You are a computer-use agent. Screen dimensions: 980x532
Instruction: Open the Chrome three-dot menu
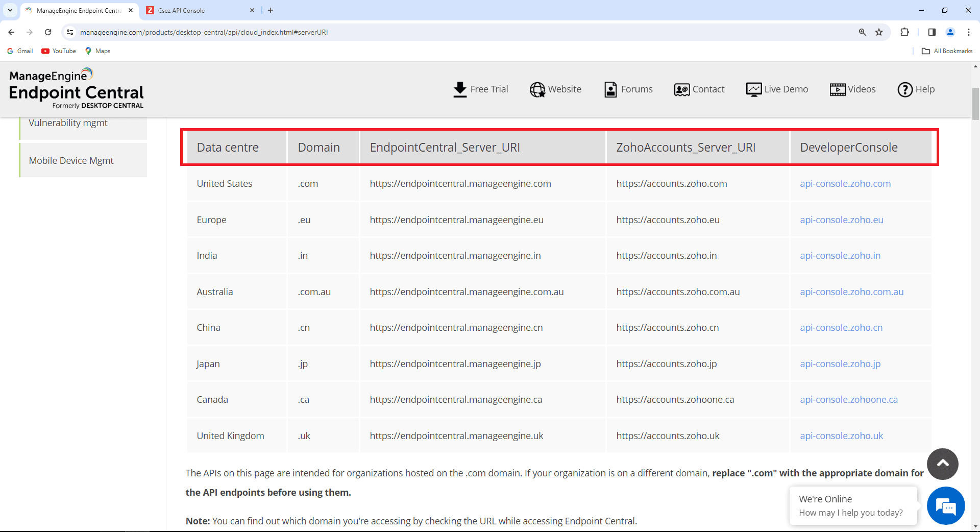click(x=969, y=32)
